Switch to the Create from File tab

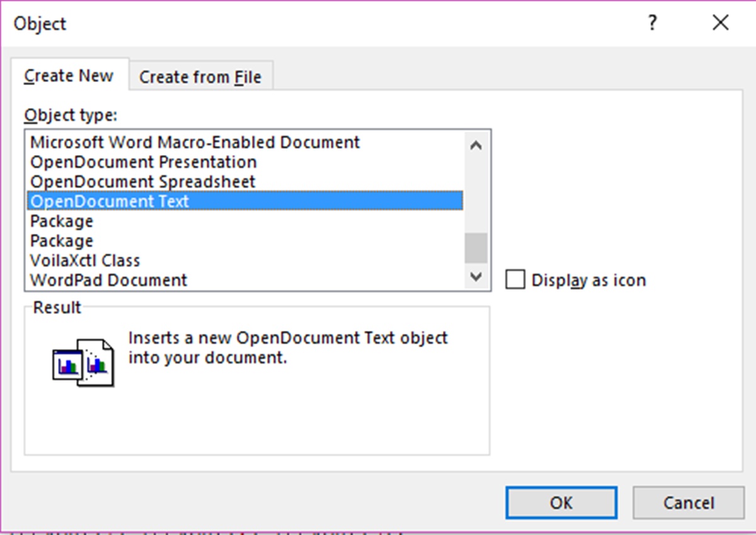click(x=200, y=76)
